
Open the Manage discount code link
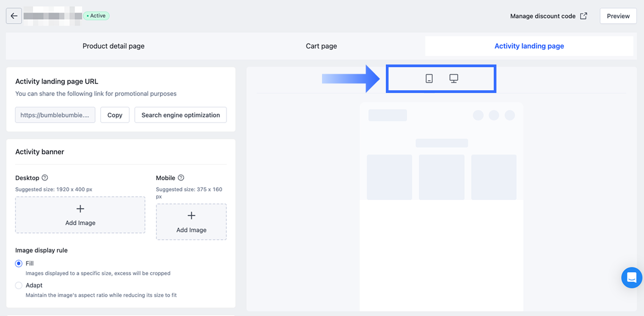click(543, 16)
